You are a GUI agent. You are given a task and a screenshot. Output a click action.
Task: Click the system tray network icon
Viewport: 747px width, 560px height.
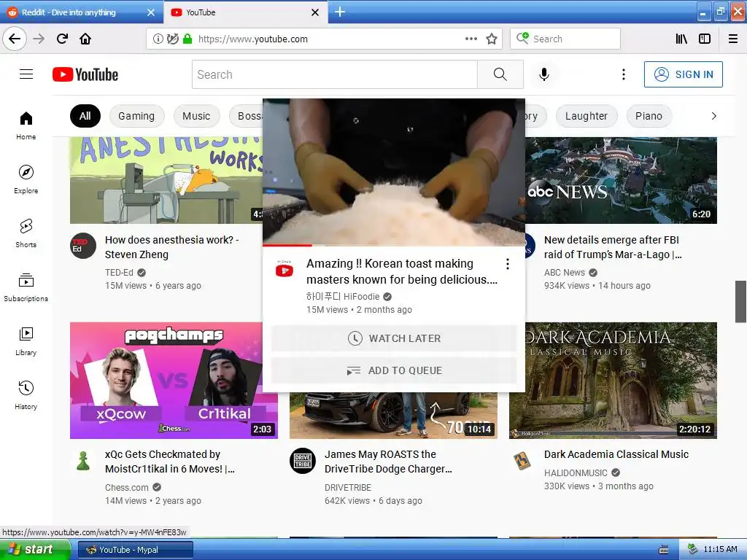pos(692,550)
